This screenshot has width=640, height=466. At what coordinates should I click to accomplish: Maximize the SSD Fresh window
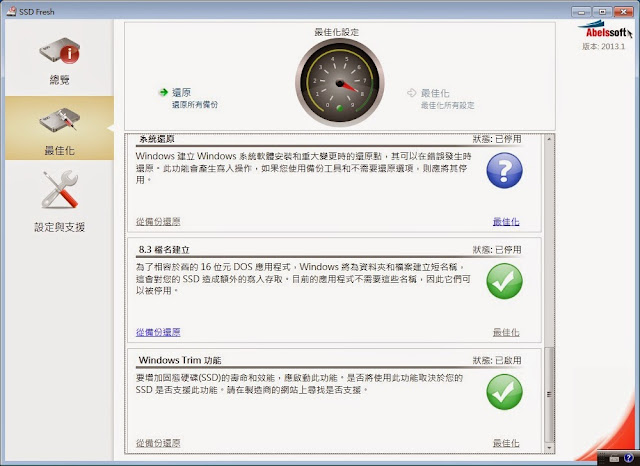tap(602, 12)
